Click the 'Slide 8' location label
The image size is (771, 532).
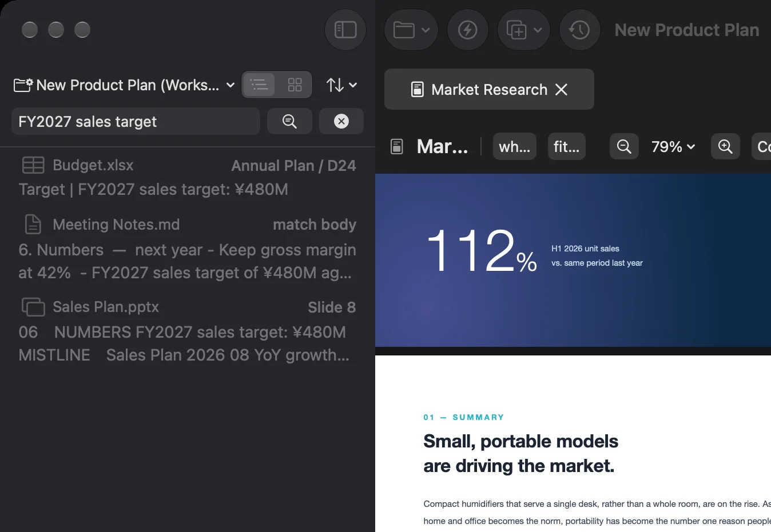332,307
